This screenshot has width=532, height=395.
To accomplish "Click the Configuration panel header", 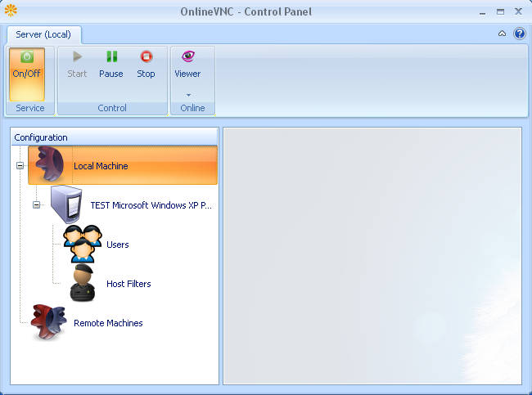I will coord(115,137).
